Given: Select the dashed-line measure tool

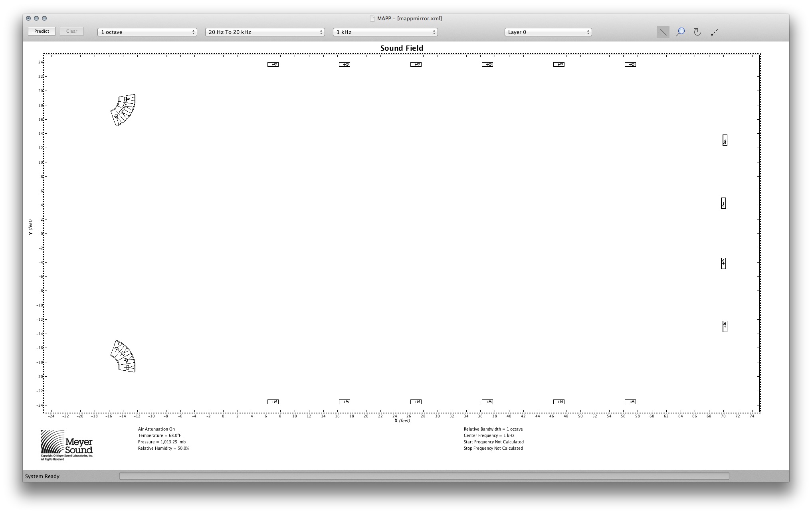Looking at the screenshot, I should (715, 32).
